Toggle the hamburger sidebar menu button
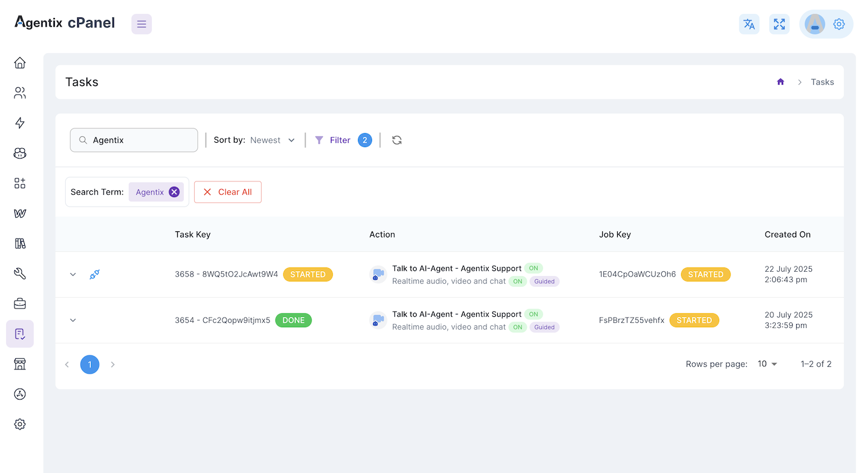 (142, 24)
